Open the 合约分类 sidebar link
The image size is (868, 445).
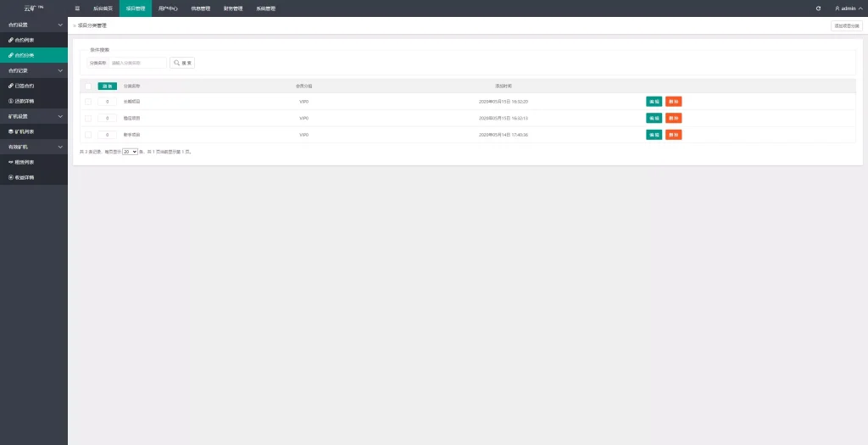click(x=34, y=55)
